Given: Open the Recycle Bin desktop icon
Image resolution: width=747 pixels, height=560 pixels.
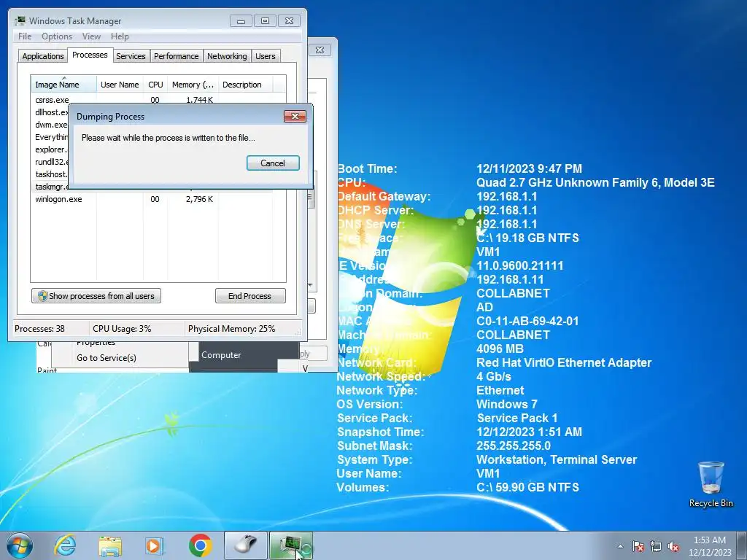Looking at the screenshot, I should pos(711,484).
